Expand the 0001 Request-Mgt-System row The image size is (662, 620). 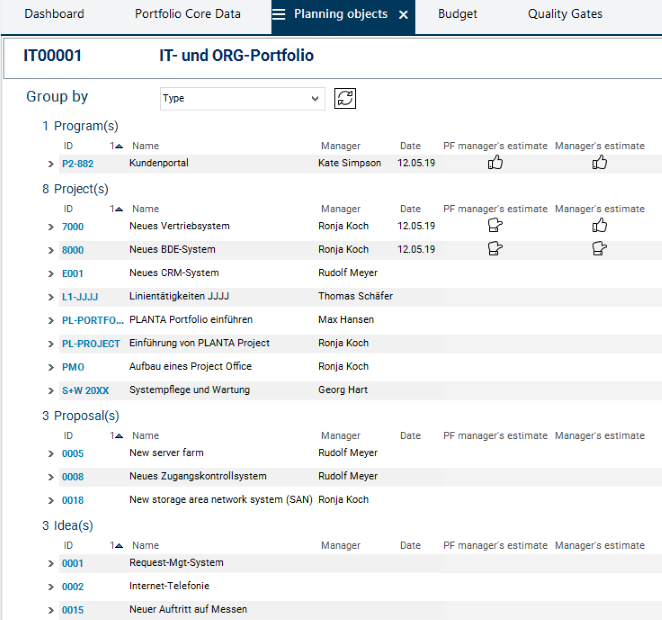point(50,564)
